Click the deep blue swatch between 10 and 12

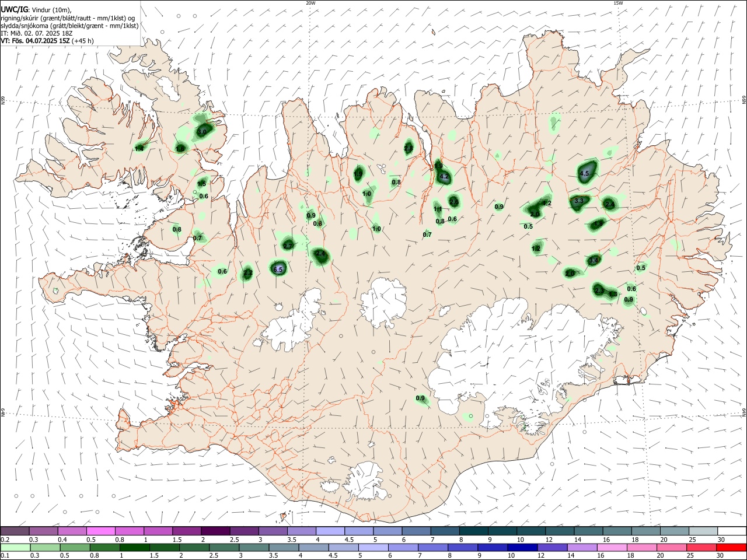(522, 547)
